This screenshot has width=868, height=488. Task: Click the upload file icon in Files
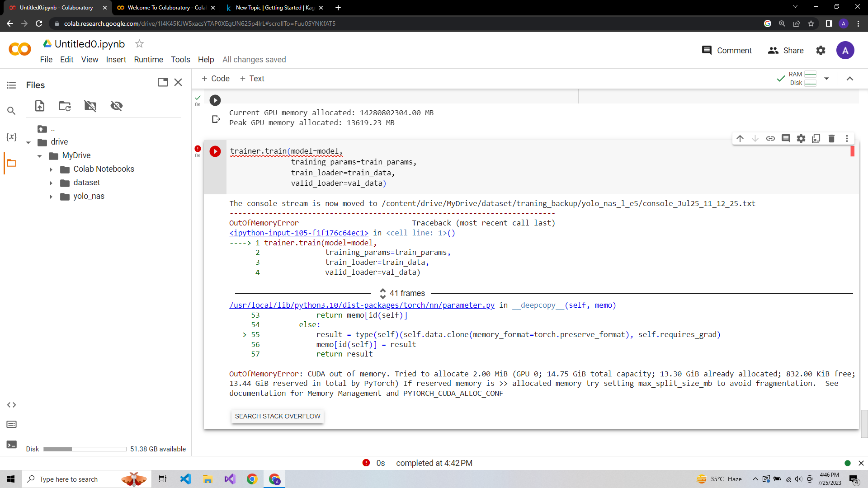pos(40,106)
